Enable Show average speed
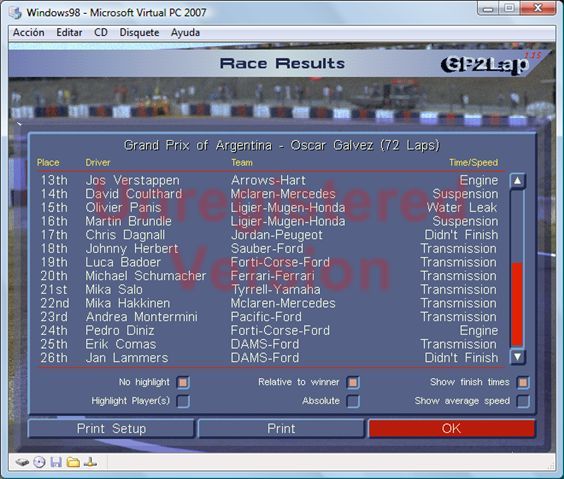 coord(523,401)
